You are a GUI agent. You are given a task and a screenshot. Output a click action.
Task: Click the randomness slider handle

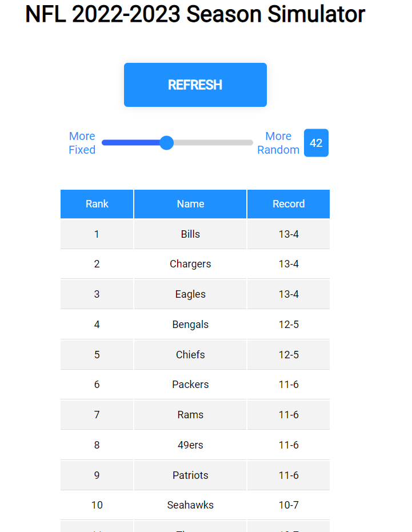coord(167,143)
